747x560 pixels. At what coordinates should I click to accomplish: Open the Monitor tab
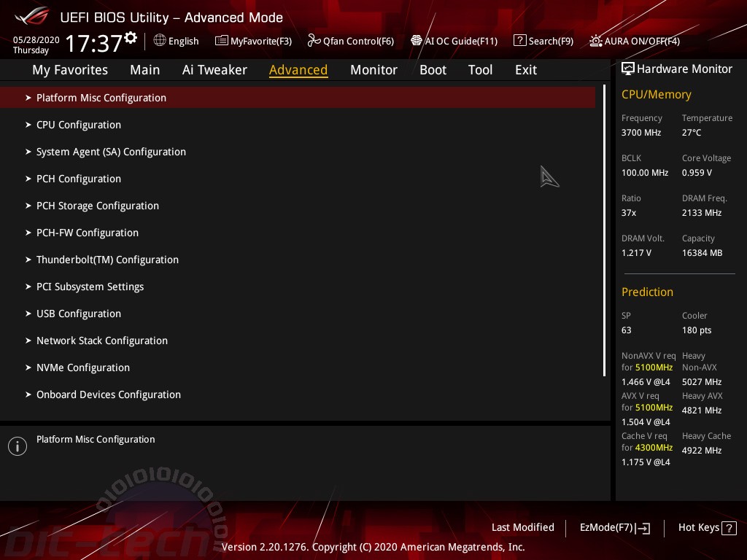[373, 70]
